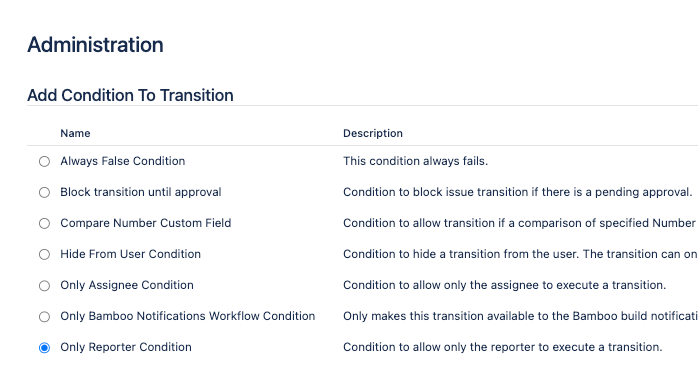Click the 'Block transition until approval' name text

click(x=141, y=192)
